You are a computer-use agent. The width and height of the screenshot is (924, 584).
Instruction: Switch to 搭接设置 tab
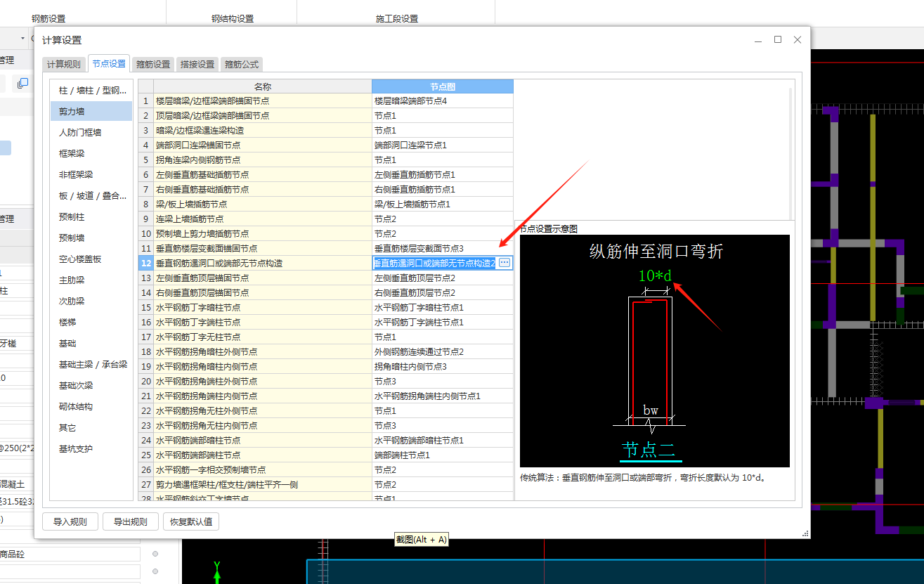tap(197, 64)
